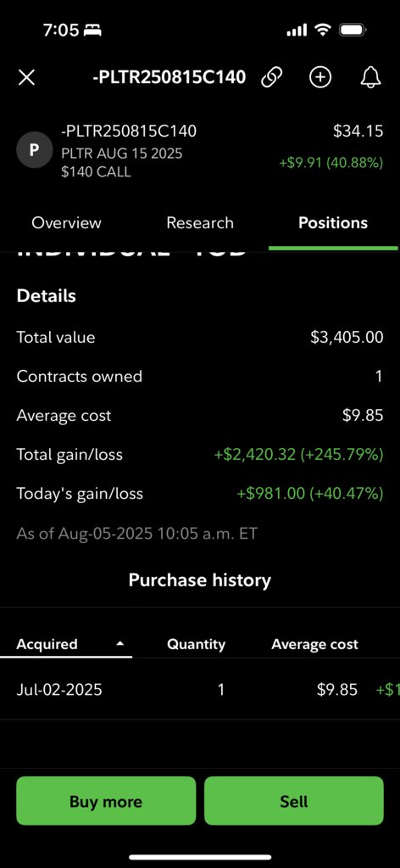Screen dimensions: 400x868
Task: Tap the link chain icon
Action: (x=271, y=77)
